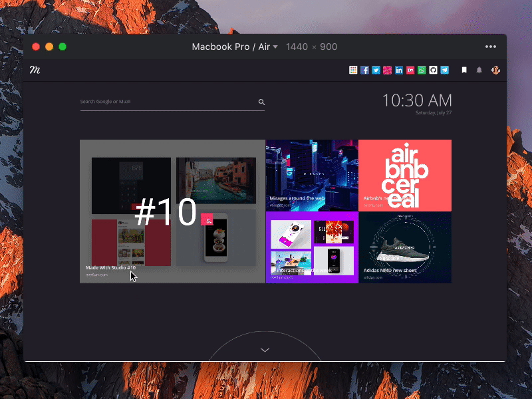532x399 pixels.
Task: Open the GitHub shortcut icon
Action: [x=434, y=69]
